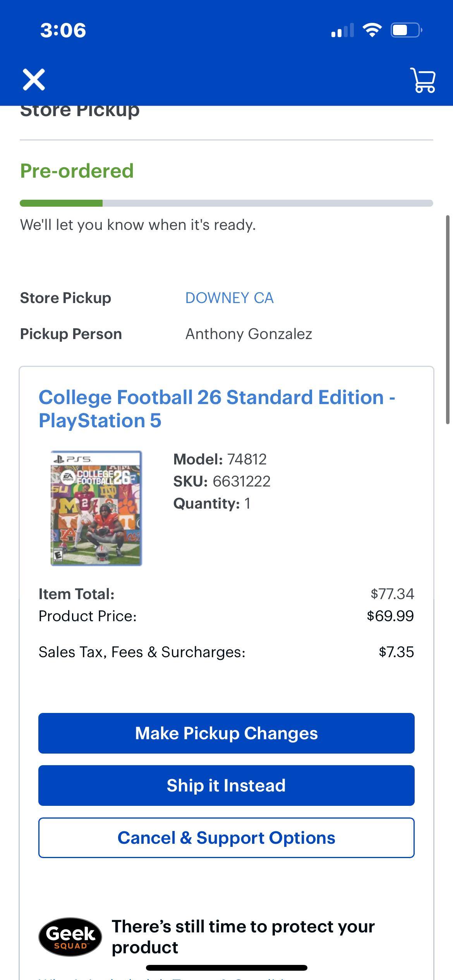Tap the home indicator bar
The width and height of the screenshot is (453, 980).
coord(226,968)
